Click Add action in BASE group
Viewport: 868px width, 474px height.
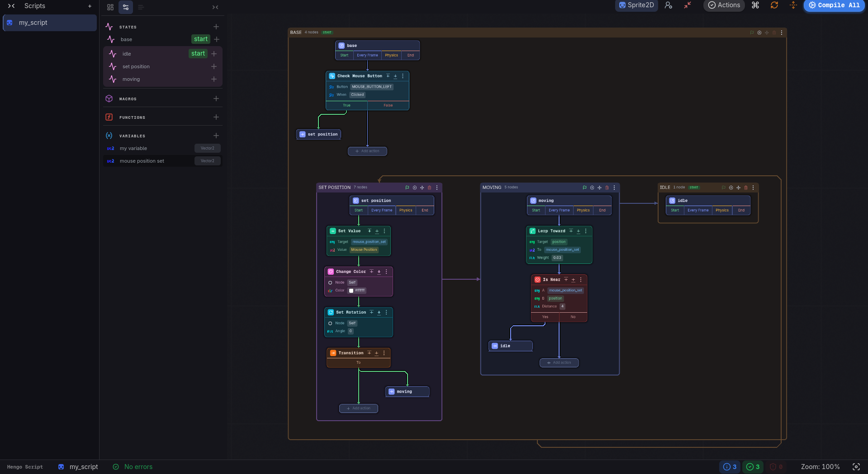tap(367, 151)
